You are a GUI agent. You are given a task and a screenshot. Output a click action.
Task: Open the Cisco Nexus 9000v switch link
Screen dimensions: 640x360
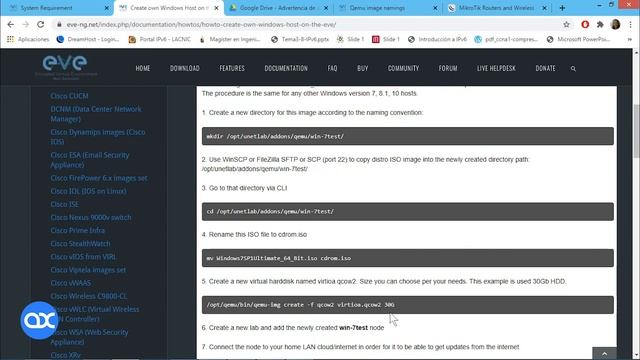tap(91, 217)
